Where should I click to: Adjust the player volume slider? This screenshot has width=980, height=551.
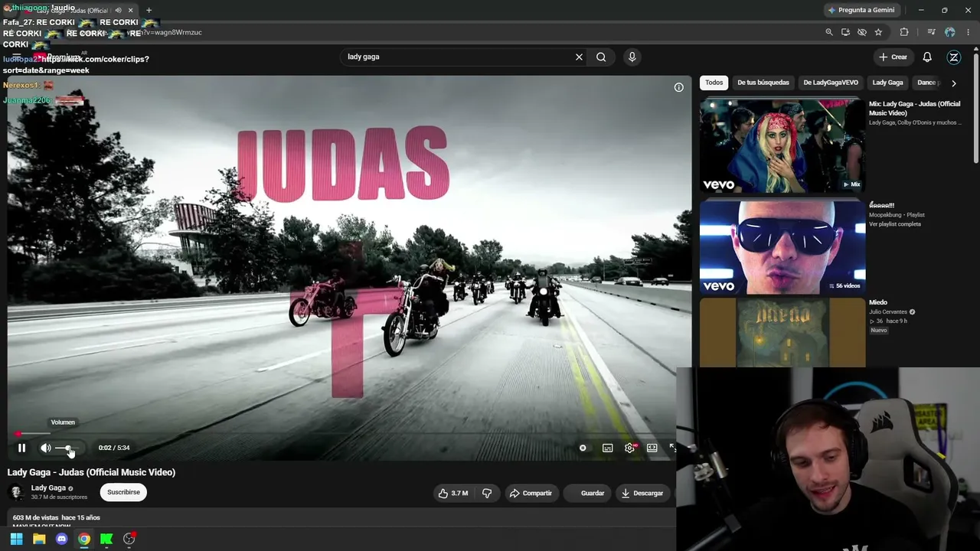click(67, 448)
